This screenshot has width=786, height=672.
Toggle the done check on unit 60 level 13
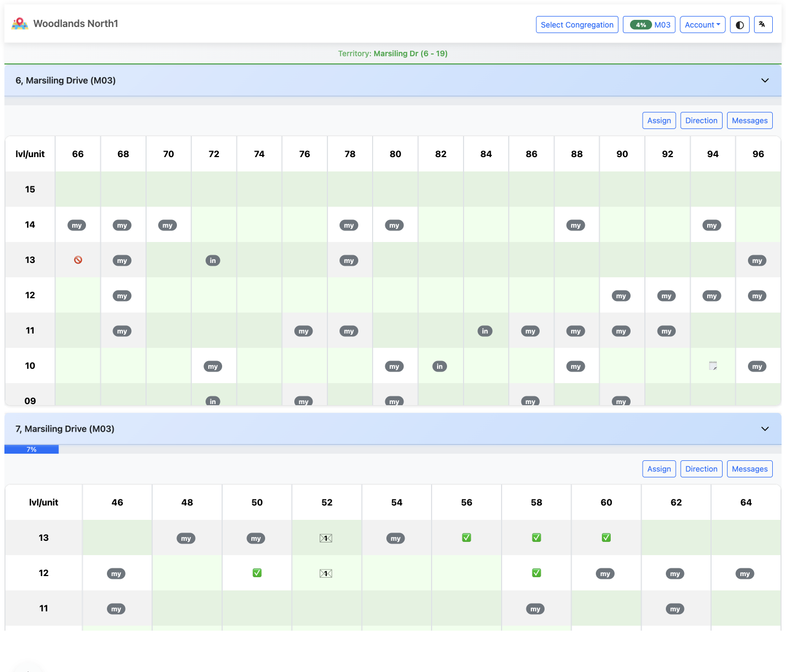pyautogui.click(x=606, y=537)
